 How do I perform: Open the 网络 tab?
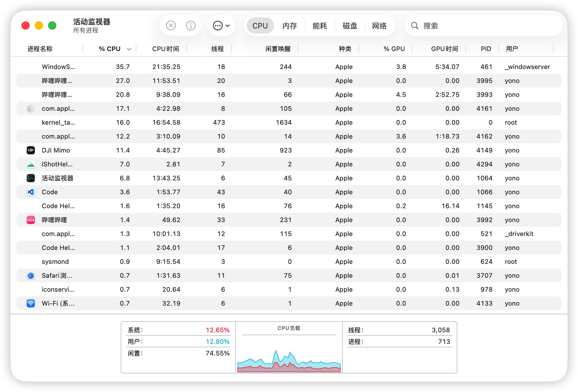[379, 26]
